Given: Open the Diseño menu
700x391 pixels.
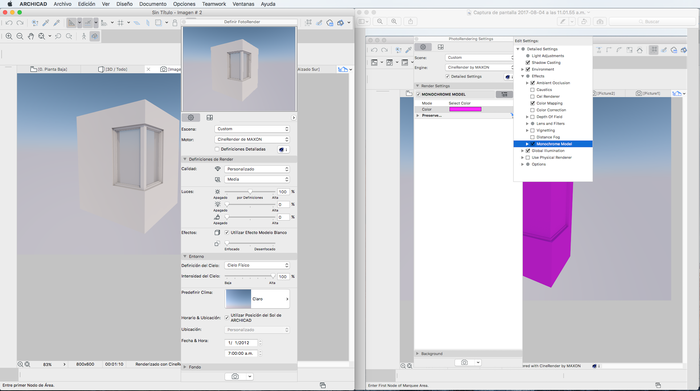Looking at the screenshot, I should coord(124,4).
